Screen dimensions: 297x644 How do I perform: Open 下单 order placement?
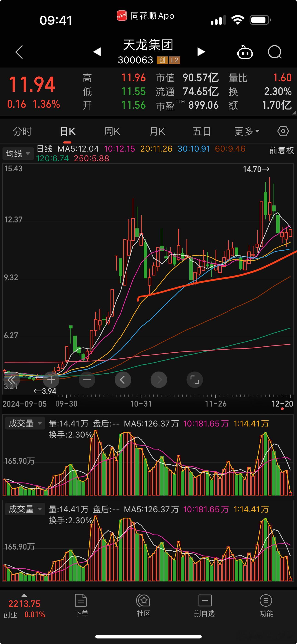[x=81, y=606]
